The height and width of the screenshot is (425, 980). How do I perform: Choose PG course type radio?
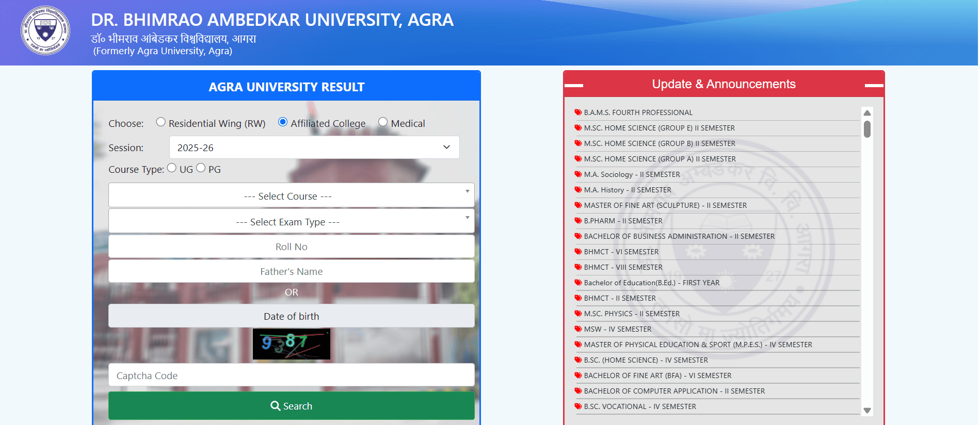coord(201,168)
